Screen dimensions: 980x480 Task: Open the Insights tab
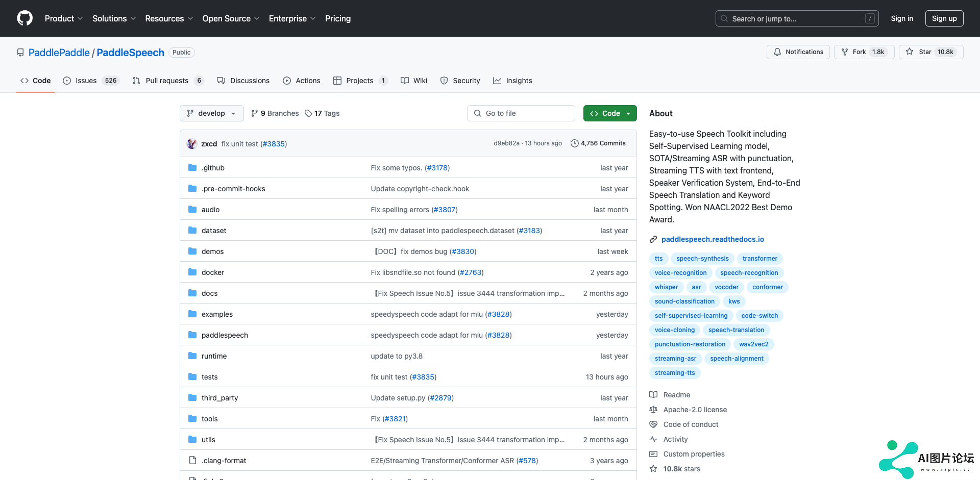tap(512, 81)
